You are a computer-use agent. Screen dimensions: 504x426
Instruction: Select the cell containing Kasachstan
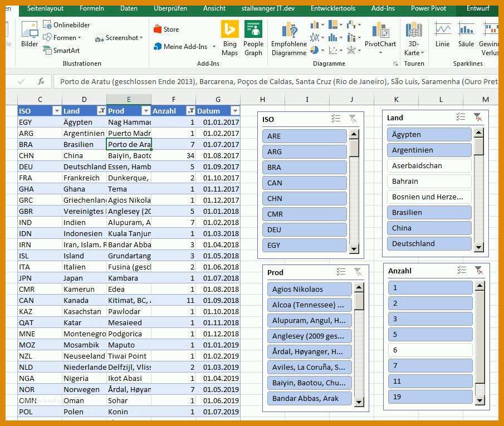(x=84, y=311)
